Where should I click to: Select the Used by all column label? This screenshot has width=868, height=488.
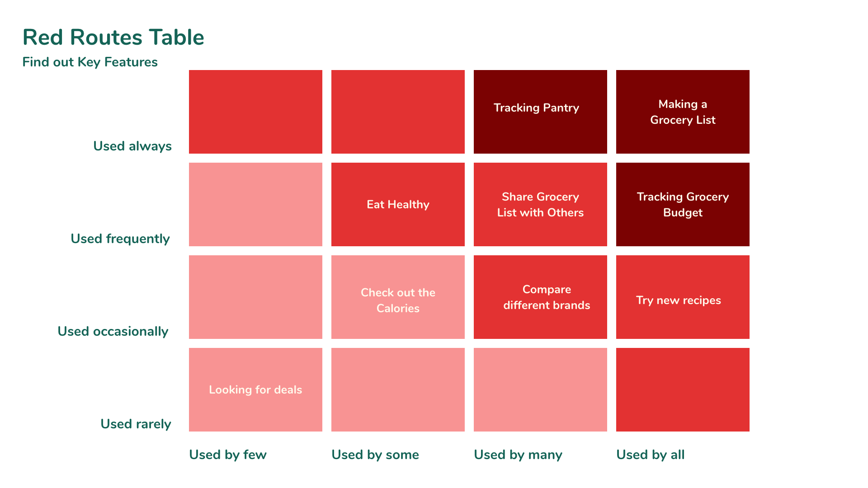[651, 455]
